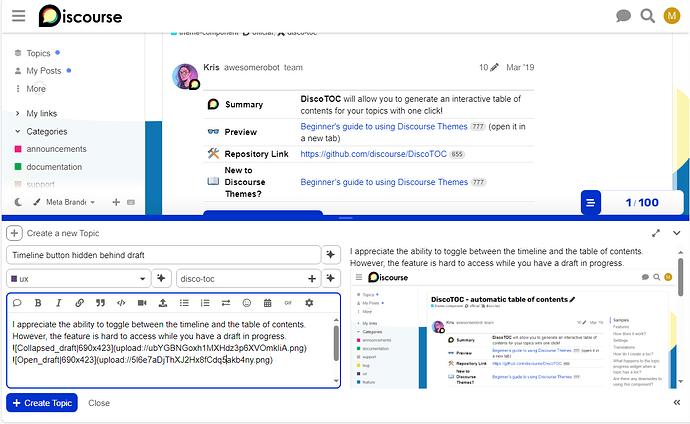Open the first Beginner's guide to Discourse Themes link
Screen dimensions: 690x424
tap(384, 127)
